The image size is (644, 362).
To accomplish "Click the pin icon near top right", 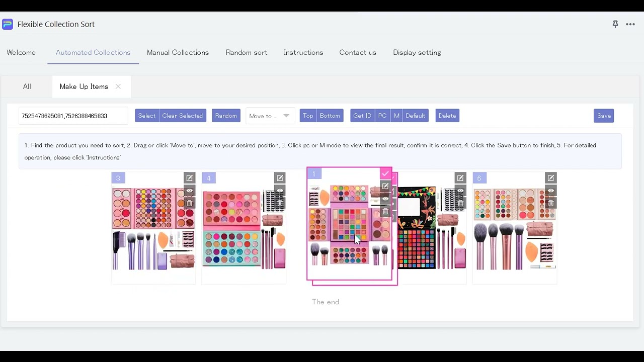I will (615, 24).
